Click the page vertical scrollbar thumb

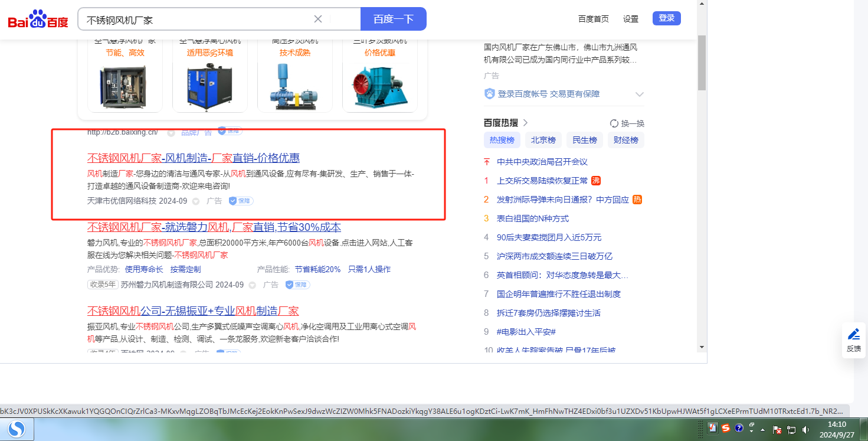click(702, 63)
